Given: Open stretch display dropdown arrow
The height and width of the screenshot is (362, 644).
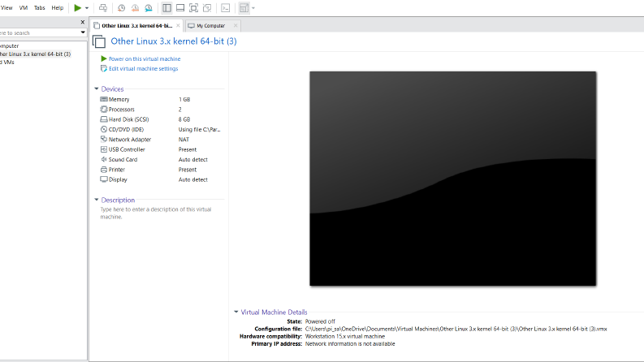Looking at the screenshot, I should (x=253, y=8).
